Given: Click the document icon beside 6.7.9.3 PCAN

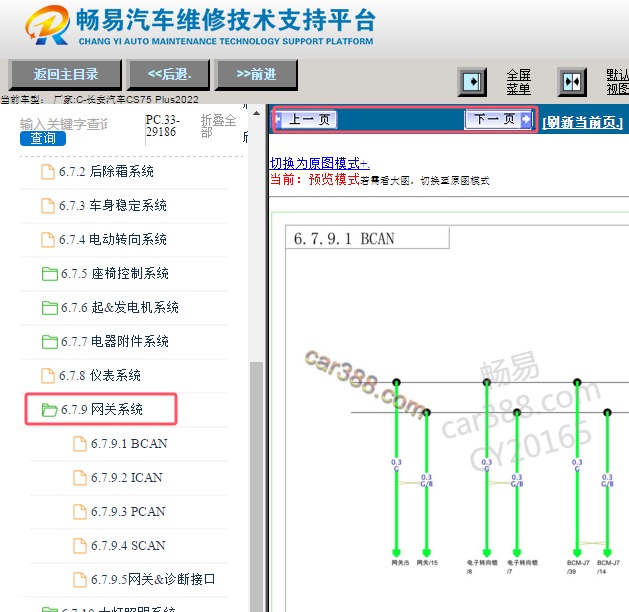Looking at the screenshot, I should pos(80,512).
